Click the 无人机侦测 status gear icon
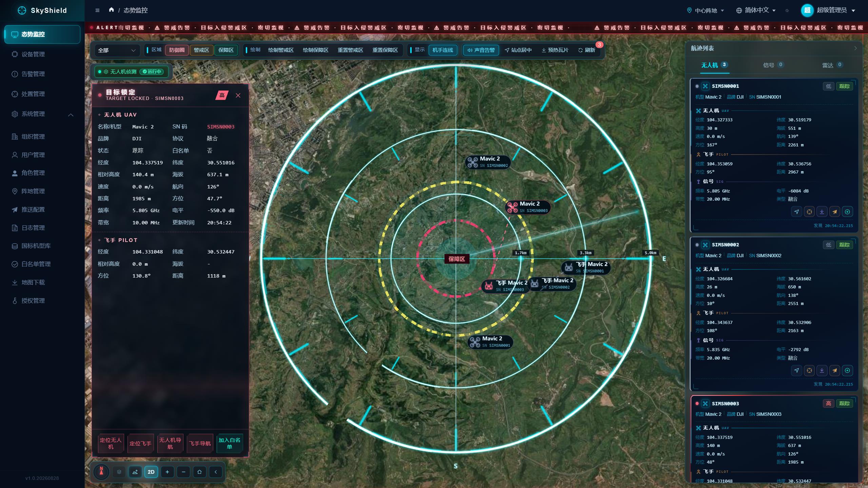 (106, 72)
